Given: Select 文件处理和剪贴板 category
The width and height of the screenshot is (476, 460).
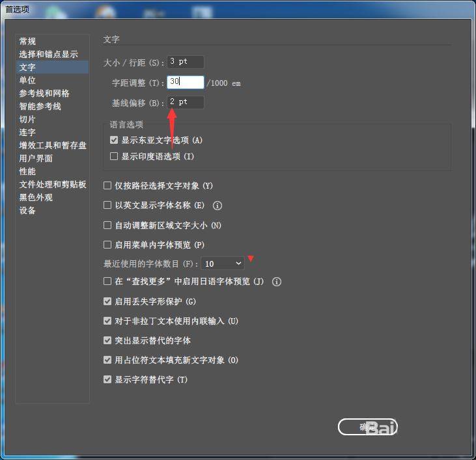Looking at the screenshot, I should point(53,185).
